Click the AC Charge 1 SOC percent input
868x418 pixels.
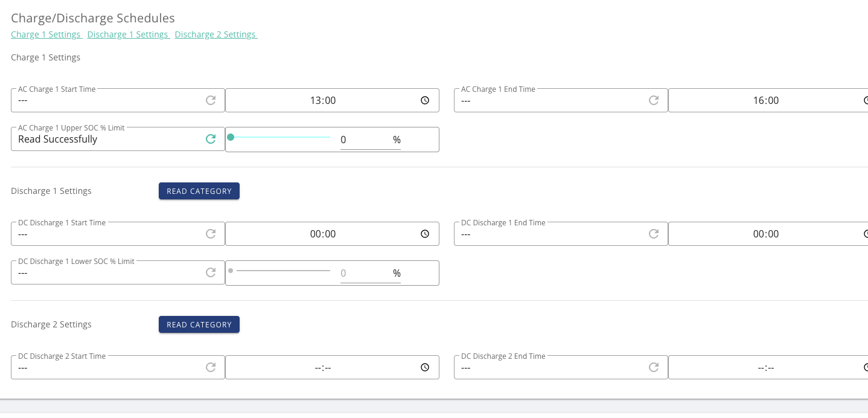(x=364, y=140)
